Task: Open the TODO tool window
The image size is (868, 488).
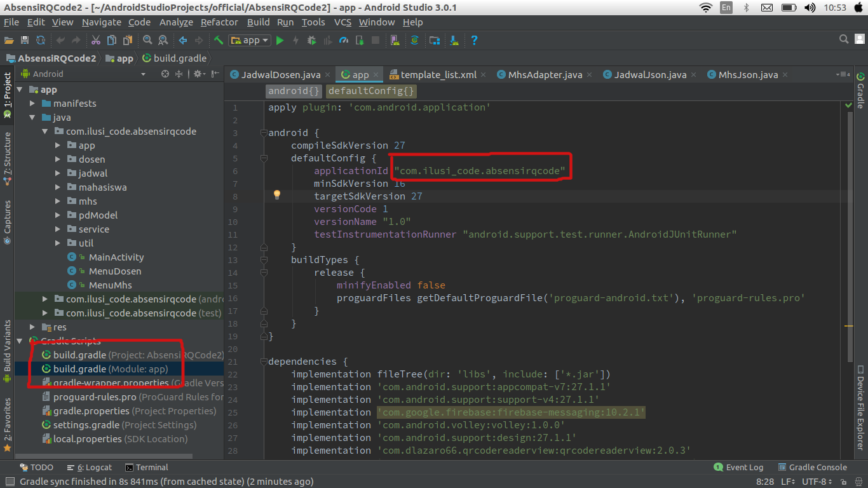Action: coord(36,468)
